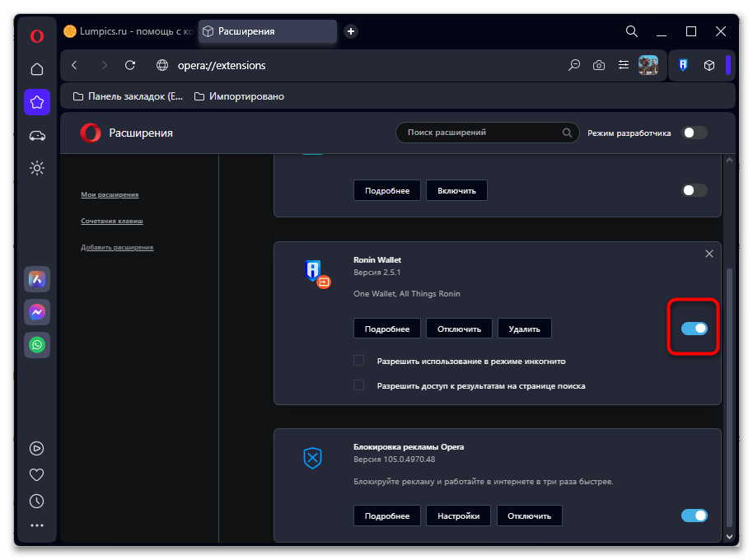Screen dimensions: 753x560
Task: Remove Ronin Wallet card with X
Action: [x=709, y=254]
